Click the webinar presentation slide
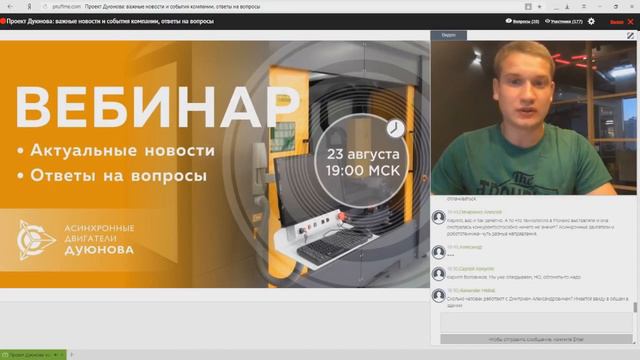The width and height of the screenshot is (640, 360). point(215,164)
